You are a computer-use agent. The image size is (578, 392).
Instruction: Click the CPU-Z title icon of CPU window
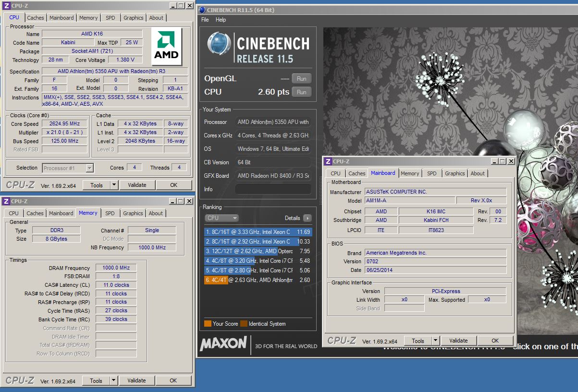pyautogui.click(x=6, y=6)
